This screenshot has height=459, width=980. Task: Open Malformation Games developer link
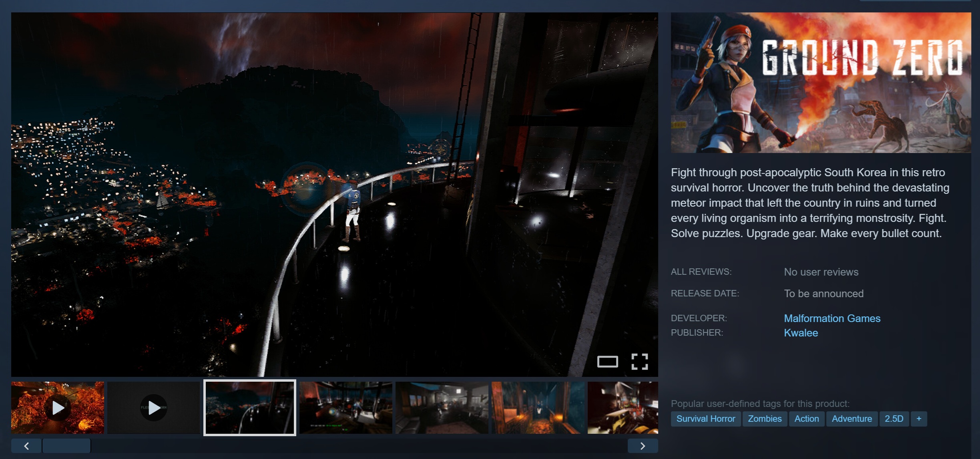point(832,318)
